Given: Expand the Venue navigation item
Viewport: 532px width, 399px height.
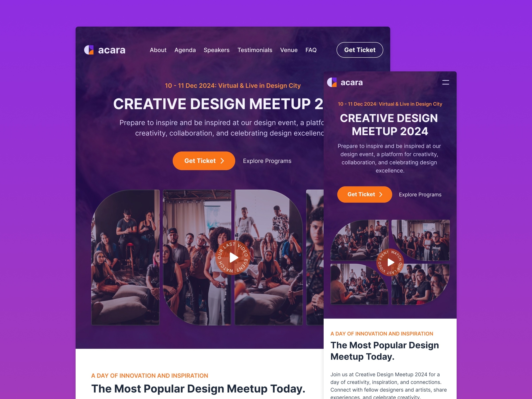Looking at the screenshot, I should coord(289,50).
